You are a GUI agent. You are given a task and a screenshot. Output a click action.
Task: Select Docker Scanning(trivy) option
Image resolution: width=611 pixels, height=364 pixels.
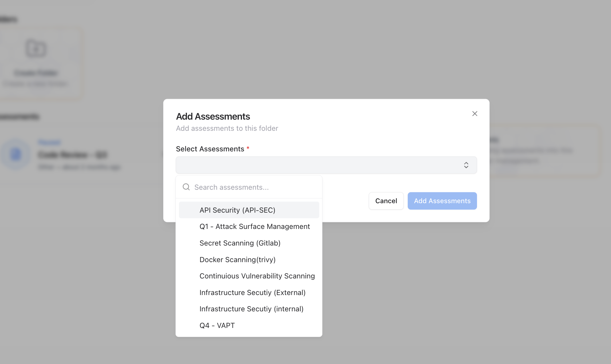pos(237,260)
